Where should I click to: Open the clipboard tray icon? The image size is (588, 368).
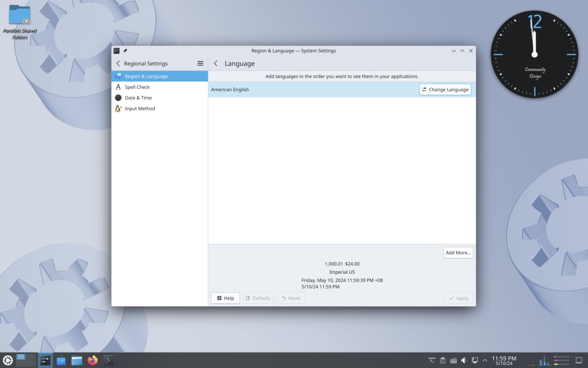(442, 361)
